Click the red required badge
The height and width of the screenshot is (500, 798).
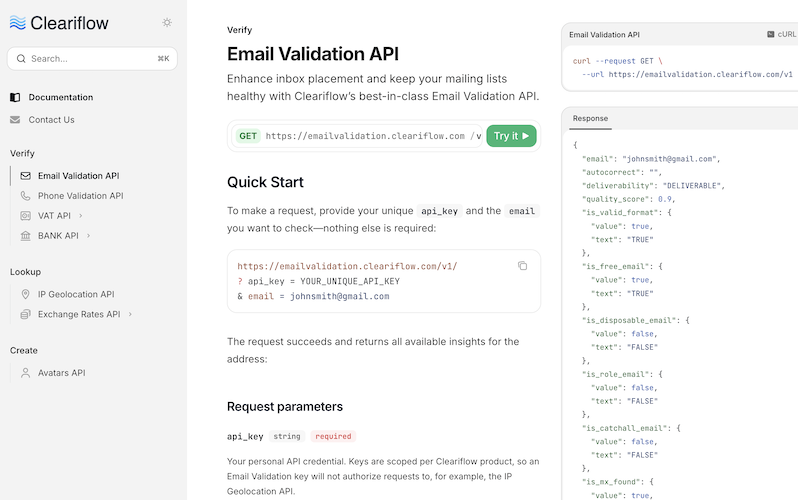(333, 436)
